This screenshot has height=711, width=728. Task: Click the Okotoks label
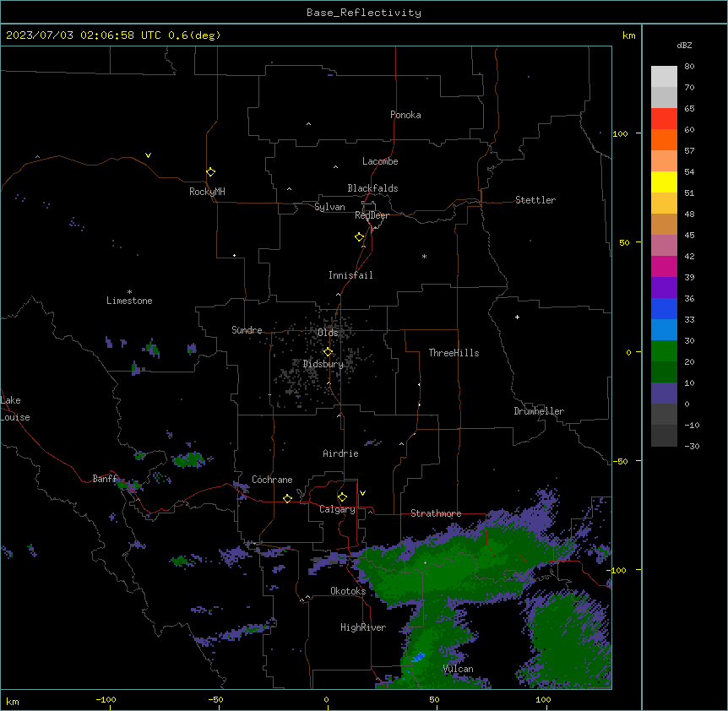[348, 591]
